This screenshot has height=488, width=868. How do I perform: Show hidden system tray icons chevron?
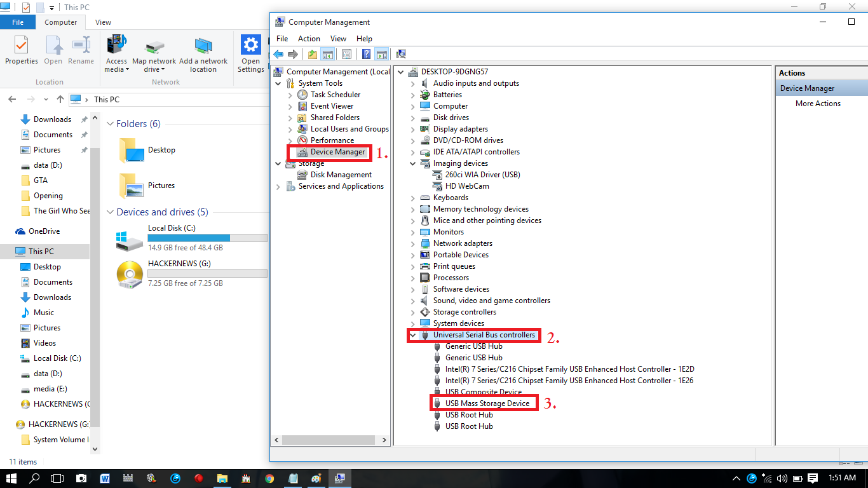(x=736, y=478)
